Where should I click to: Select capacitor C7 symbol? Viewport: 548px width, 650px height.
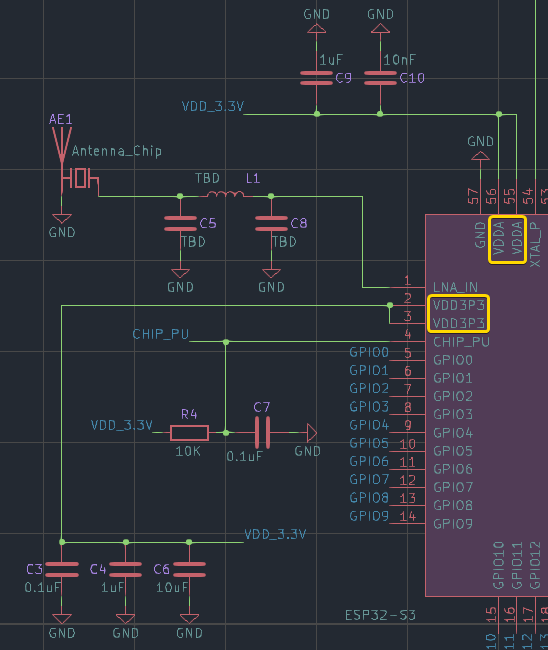point(262,433)
